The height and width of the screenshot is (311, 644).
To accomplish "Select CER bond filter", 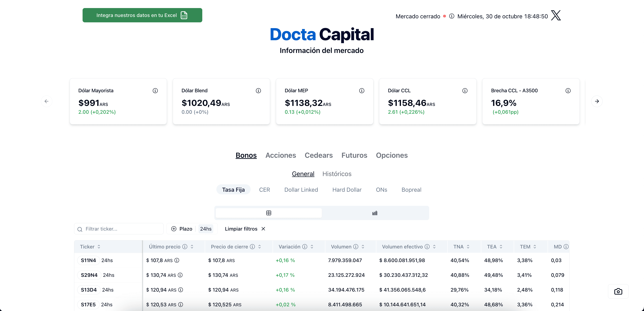I will coord(264,190).
